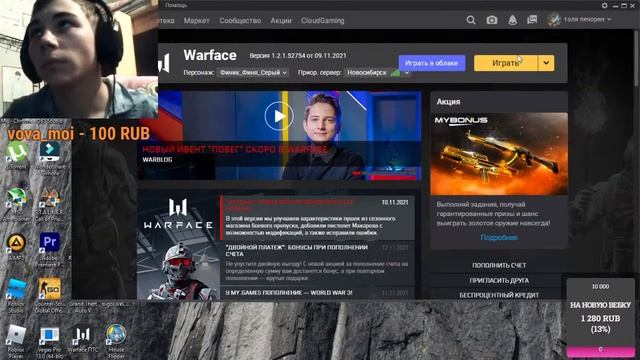Screen dimensions: 640x360
Task: Open Grand Theft Auto V desktop shortcut
Action: pyautogui.click(x=83, y=307)
